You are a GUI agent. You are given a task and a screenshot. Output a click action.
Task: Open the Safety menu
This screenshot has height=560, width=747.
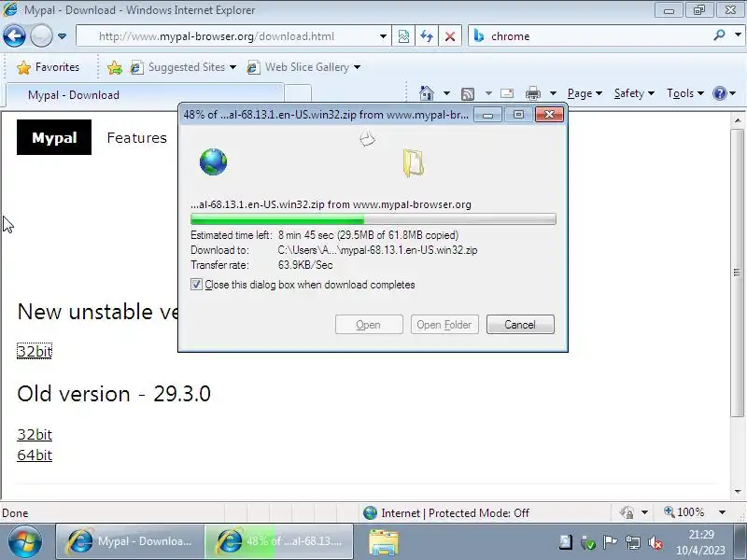[634, 93]
